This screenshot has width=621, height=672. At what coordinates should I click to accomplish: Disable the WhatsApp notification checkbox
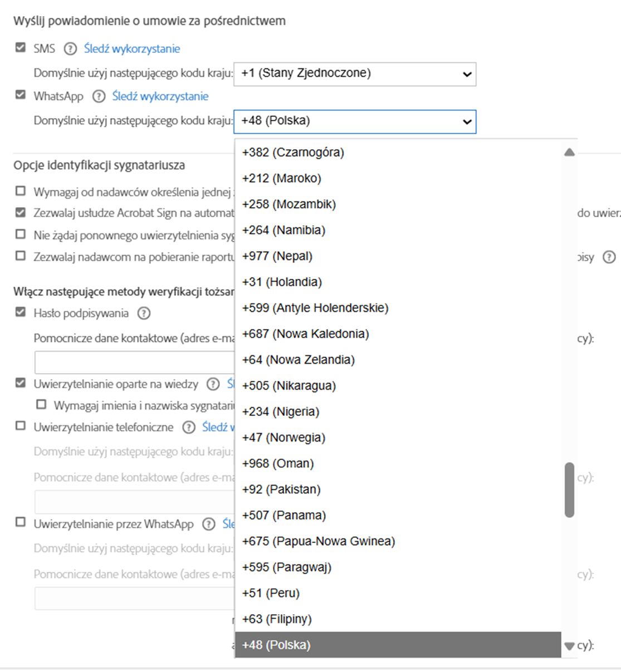point(21,95)
